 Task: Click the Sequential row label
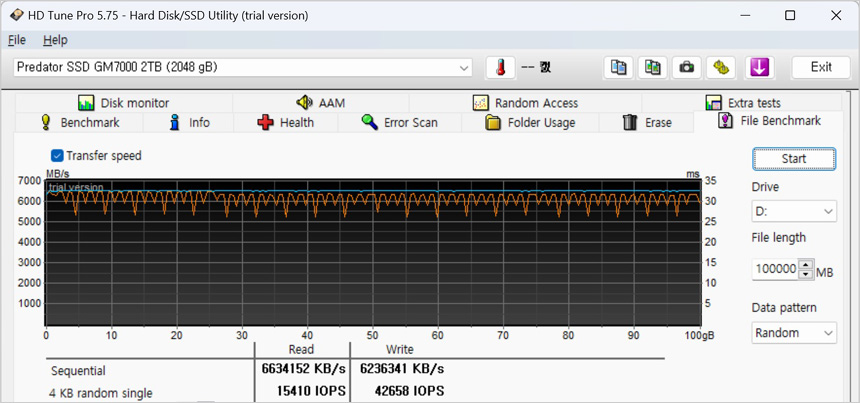[79, 371]
